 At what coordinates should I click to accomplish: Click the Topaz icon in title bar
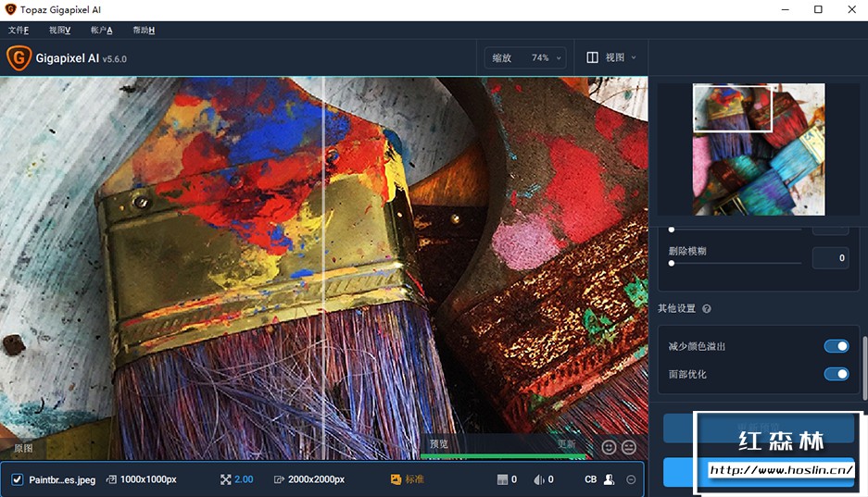coord(10,9)
